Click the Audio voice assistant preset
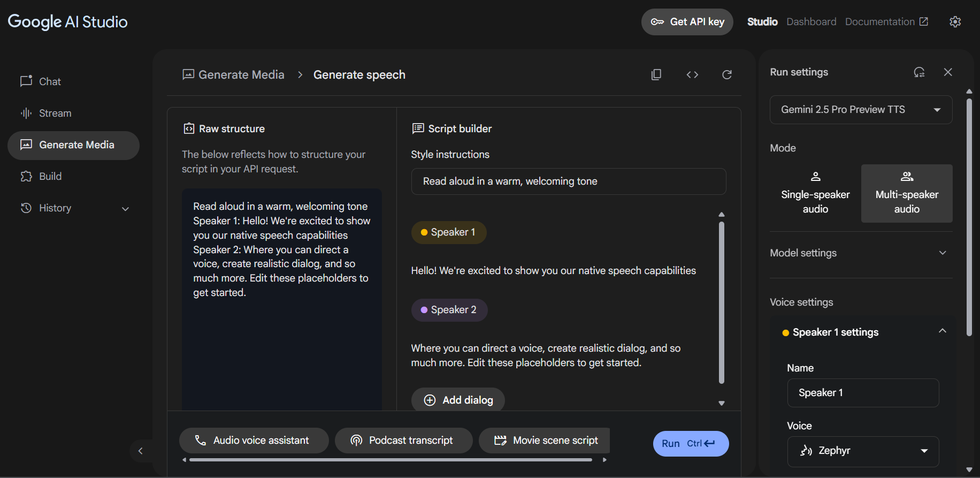This screenshot has height=478, width=980. (x=254, y=441)
